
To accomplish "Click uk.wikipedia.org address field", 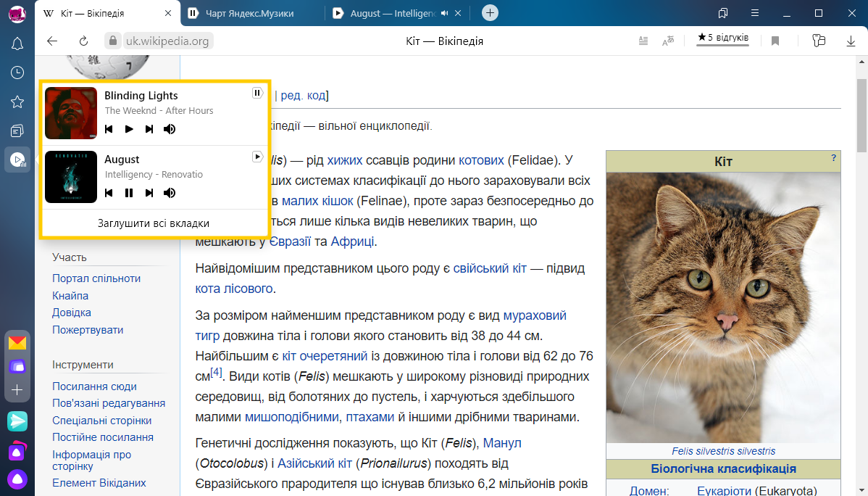I will tap(167, 41).
